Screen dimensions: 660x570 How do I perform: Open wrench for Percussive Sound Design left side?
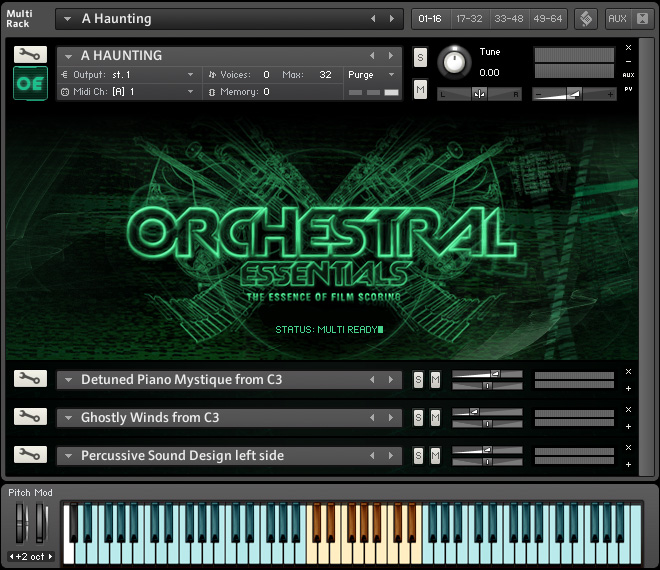point(30,454)
